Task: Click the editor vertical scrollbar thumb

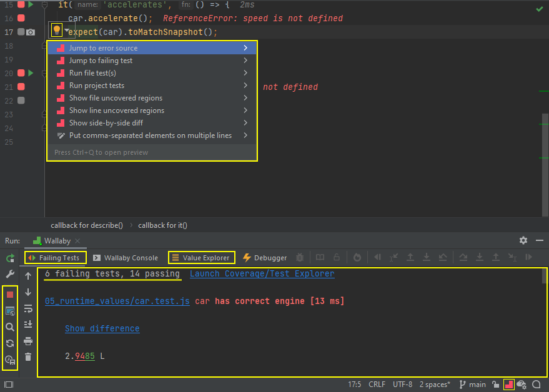Action: coord(545,165)
